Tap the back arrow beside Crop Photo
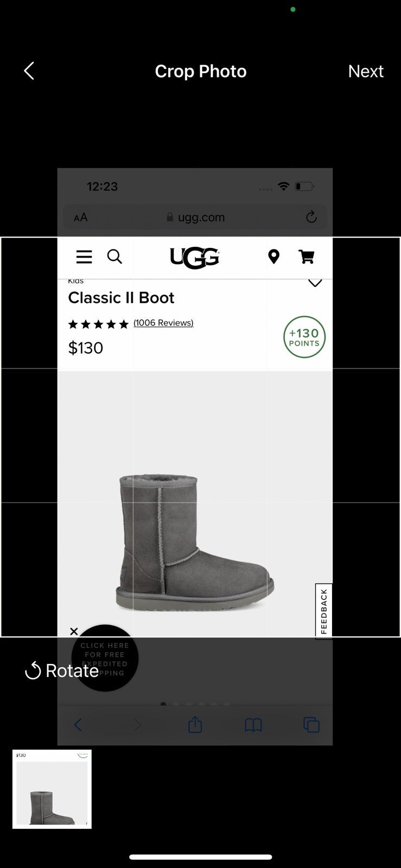 coord(29,71)
